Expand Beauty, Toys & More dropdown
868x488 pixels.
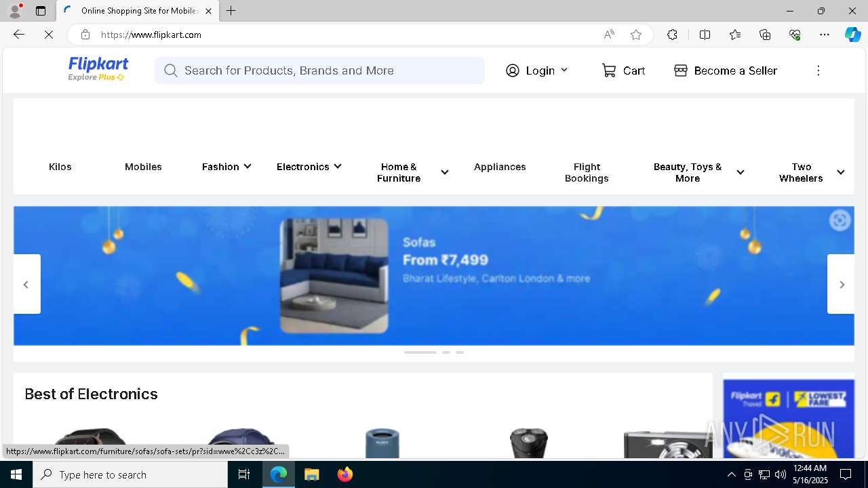click(x=698, y=172)
